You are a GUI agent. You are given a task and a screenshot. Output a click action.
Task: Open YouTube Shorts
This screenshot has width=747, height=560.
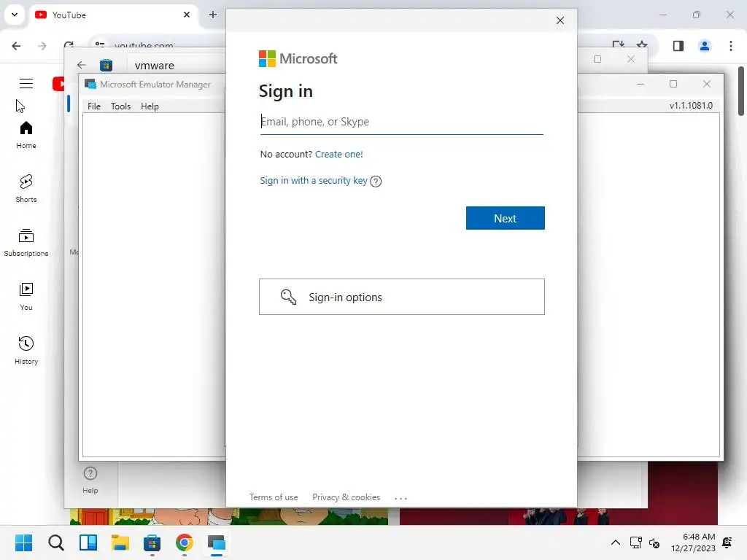tap(26, 189)
